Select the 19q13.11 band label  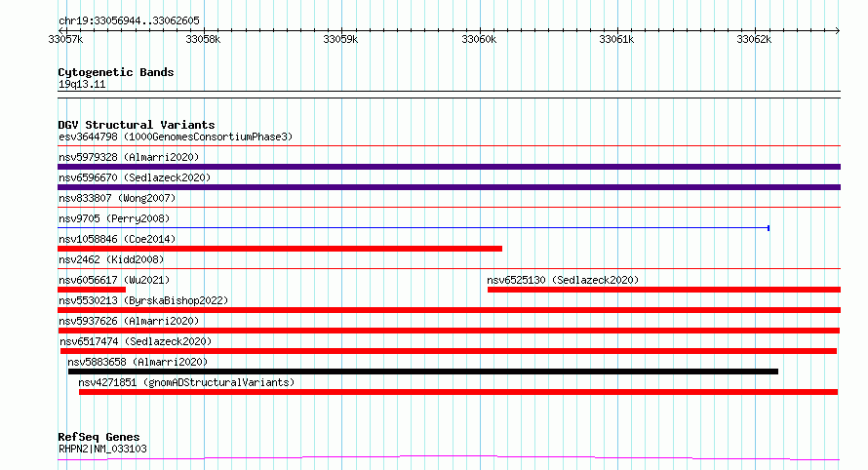point(82,84)
